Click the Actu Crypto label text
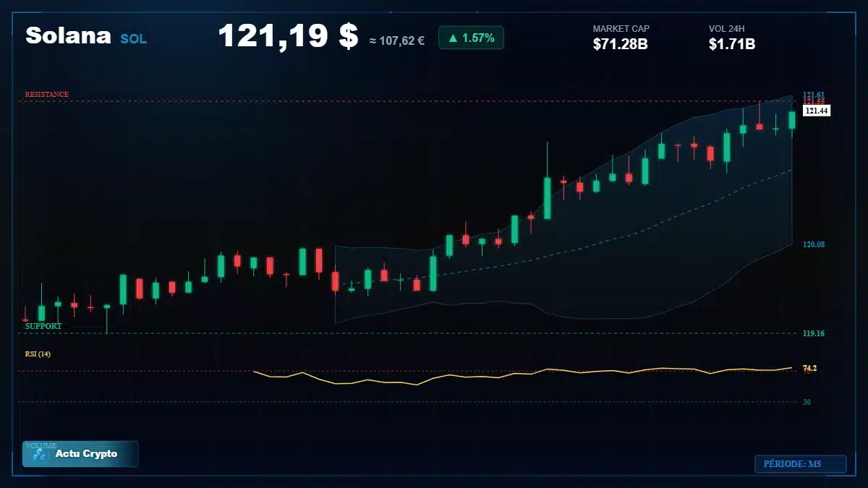The height and width of the screenshot is (488, 868). click(86, 454)
